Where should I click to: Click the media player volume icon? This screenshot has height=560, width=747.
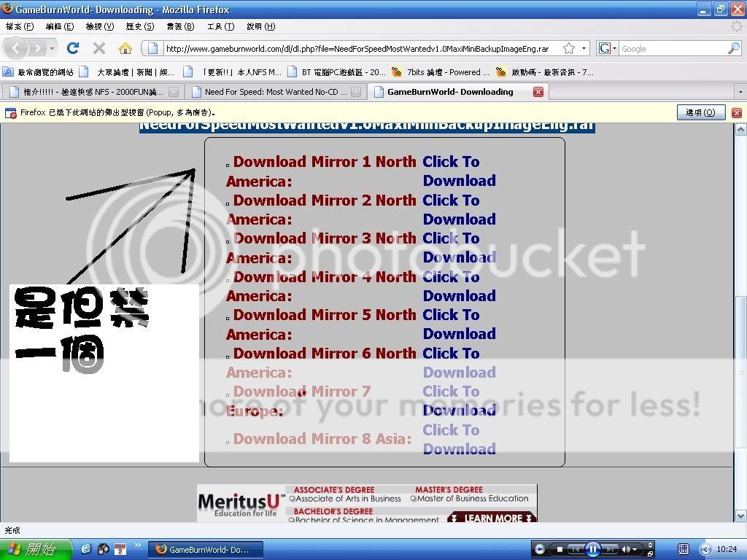tap(626, 549)
